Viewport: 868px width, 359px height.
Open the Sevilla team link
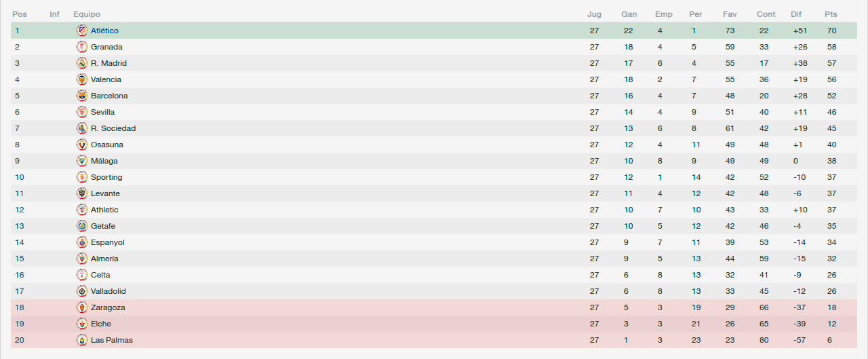coord(102,112)
